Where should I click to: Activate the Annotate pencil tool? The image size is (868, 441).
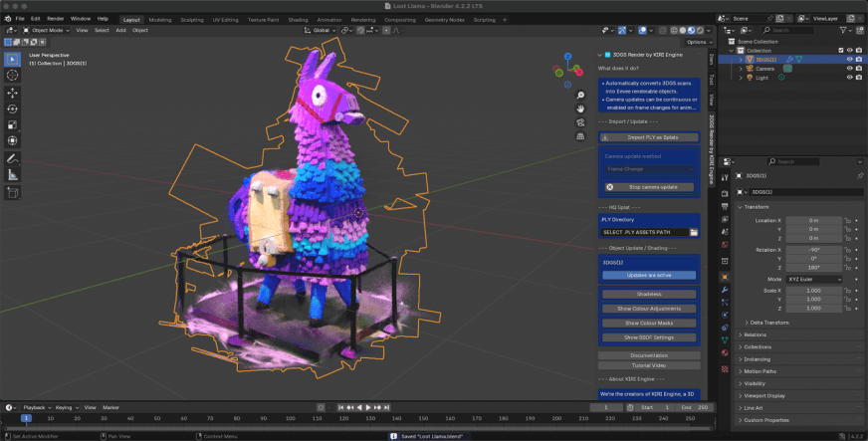click(x=12, y=158)
